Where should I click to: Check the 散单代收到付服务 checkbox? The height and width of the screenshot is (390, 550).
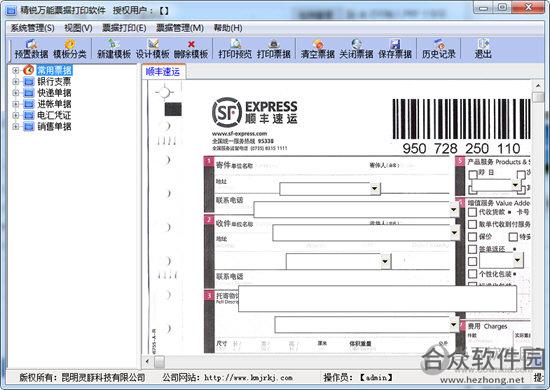[x=472, y=224]
